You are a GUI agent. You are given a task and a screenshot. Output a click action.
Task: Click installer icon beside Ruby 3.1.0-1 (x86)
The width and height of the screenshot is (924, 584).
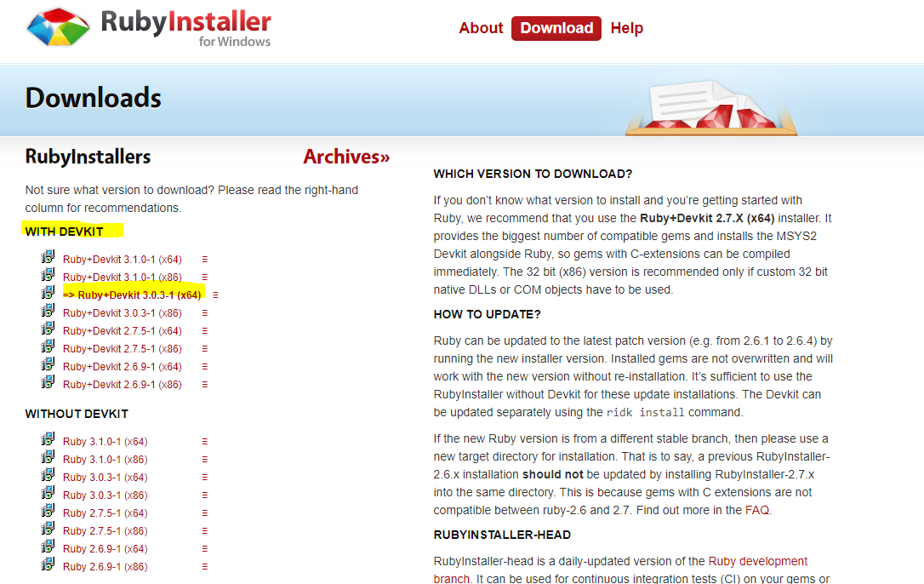pos(48,457)
